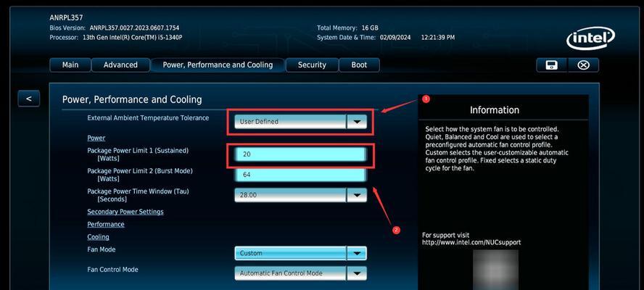Click the Intel logo

[590, 38]
